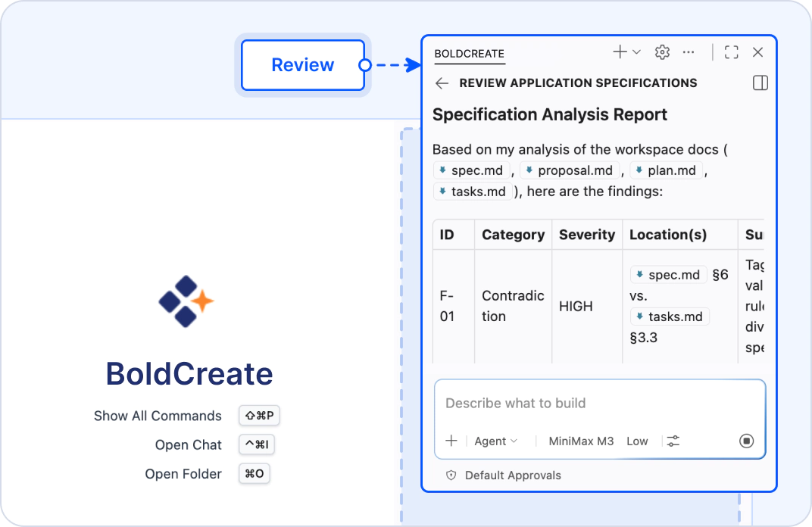Open settings gear in BoldCreate panel
812x527 pixels.
tap(662, 52)
